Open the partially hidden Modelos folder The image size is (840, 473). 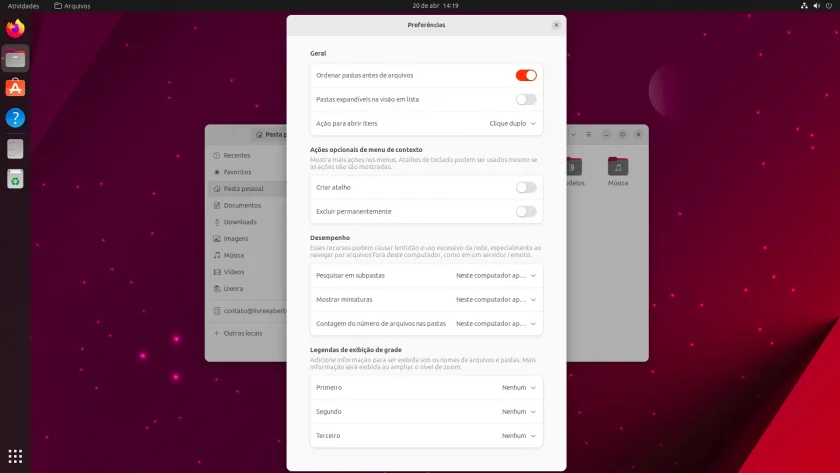tap(575, 171)
